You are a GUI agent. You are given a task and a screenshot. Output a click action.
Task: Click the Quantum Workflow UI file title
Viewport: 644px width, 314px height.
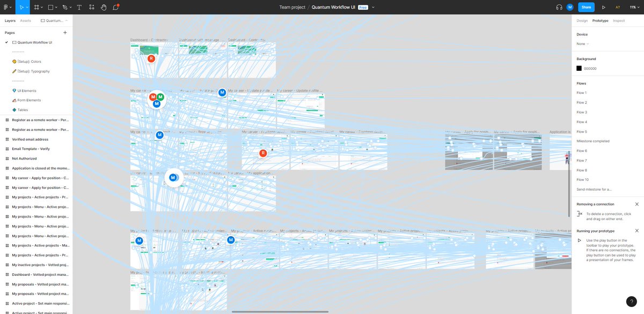pos(334,7)
